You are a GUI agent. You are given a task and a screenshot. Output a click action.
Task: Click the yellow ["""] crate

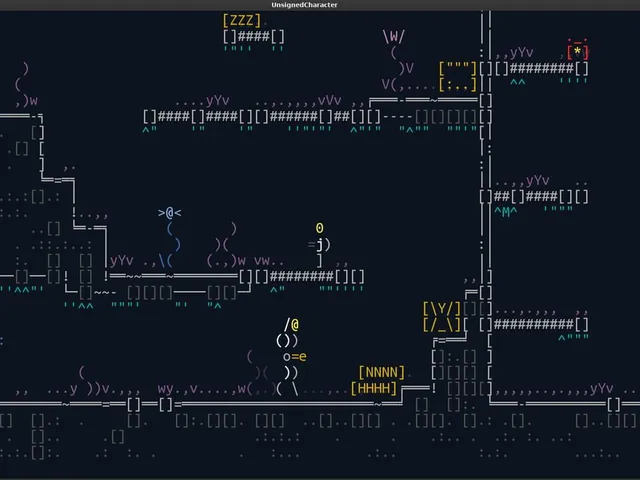pos(458,68)
